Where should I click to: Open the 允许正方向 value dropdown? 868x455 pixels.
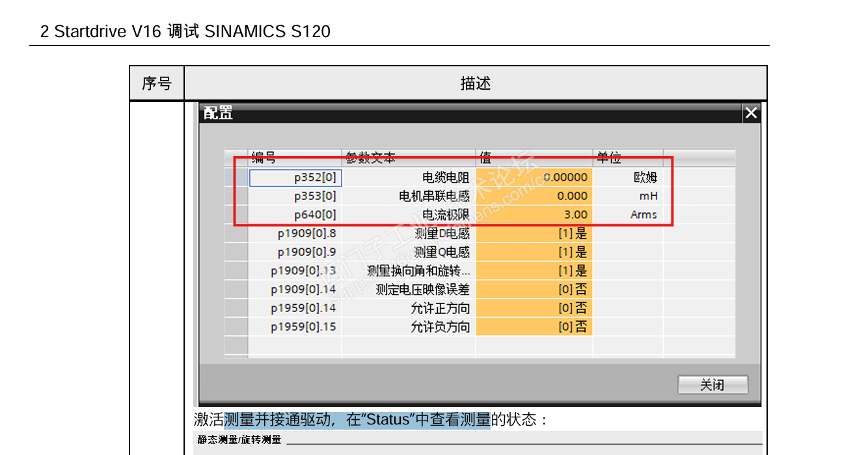click(x=534, y=308)
